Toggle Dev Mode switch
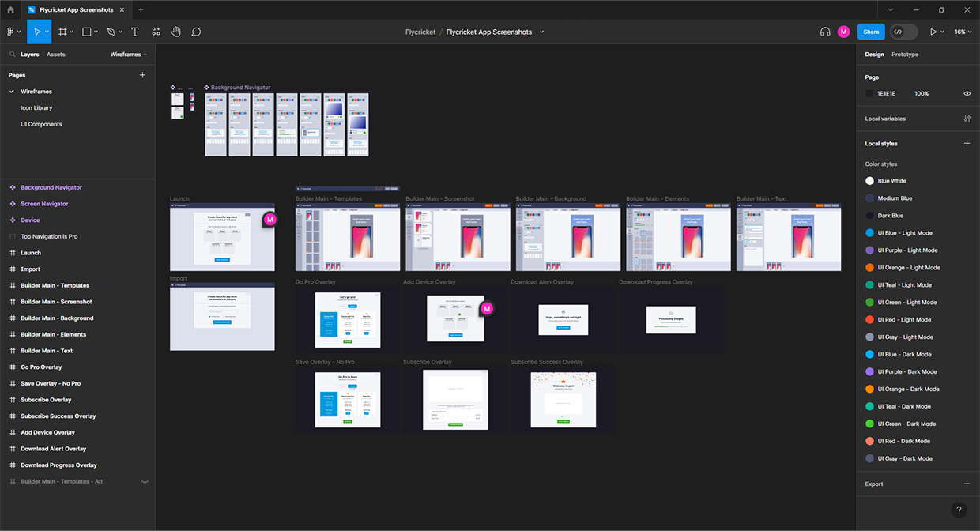The width and height of the screenshot is (980, 531). 903,32
